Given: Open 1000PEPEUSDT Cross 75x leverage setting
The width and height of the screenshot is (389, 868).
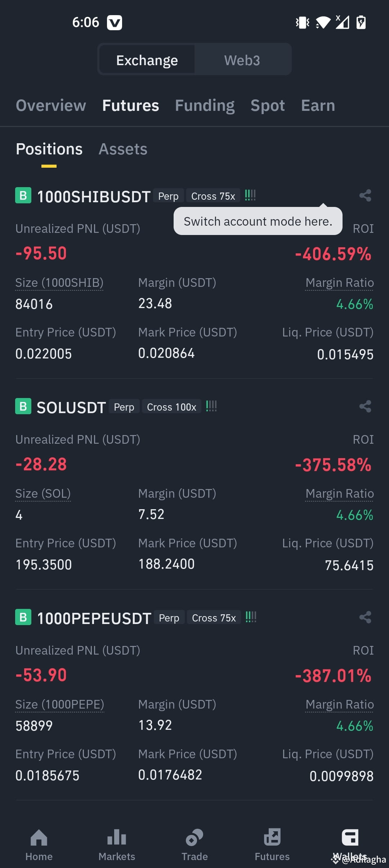Looking at the screenshot, I should pos(214,618).
